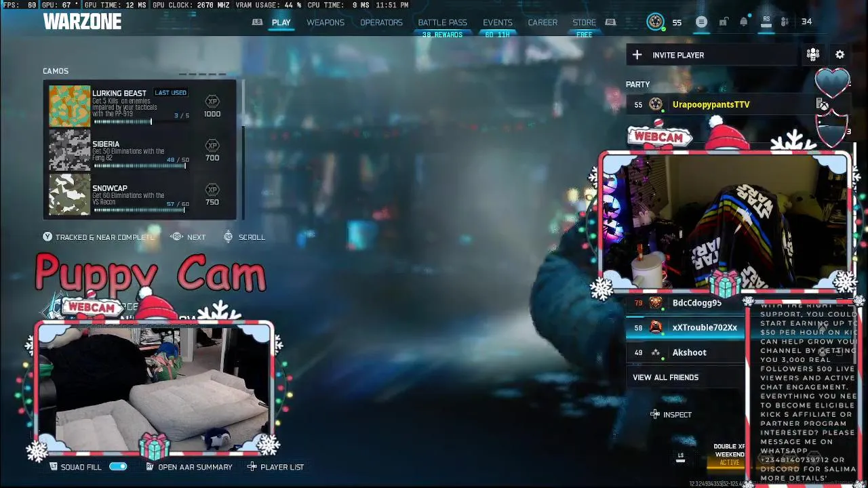868x488 pixels.
Task: Click UrapoopypantsTTV's rank emblem icon
Action: click(656, 104)
